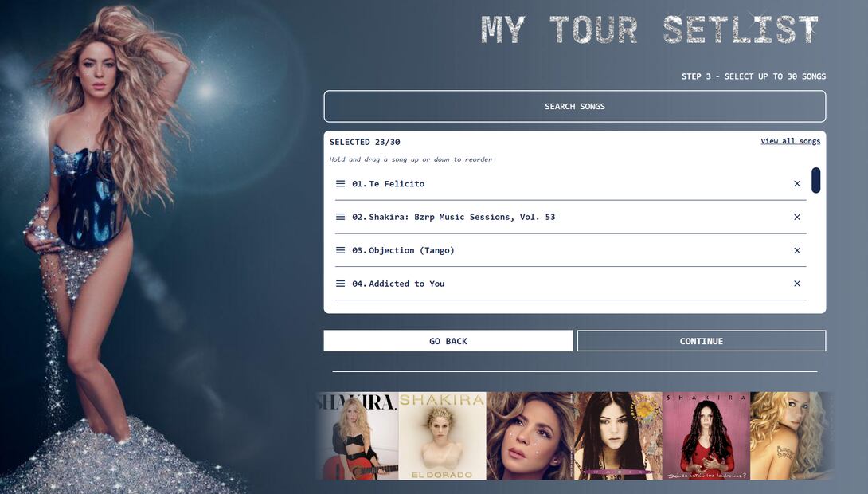Click the Go Back button
Viewport: 868px width, 494px height.
point(448,341)
